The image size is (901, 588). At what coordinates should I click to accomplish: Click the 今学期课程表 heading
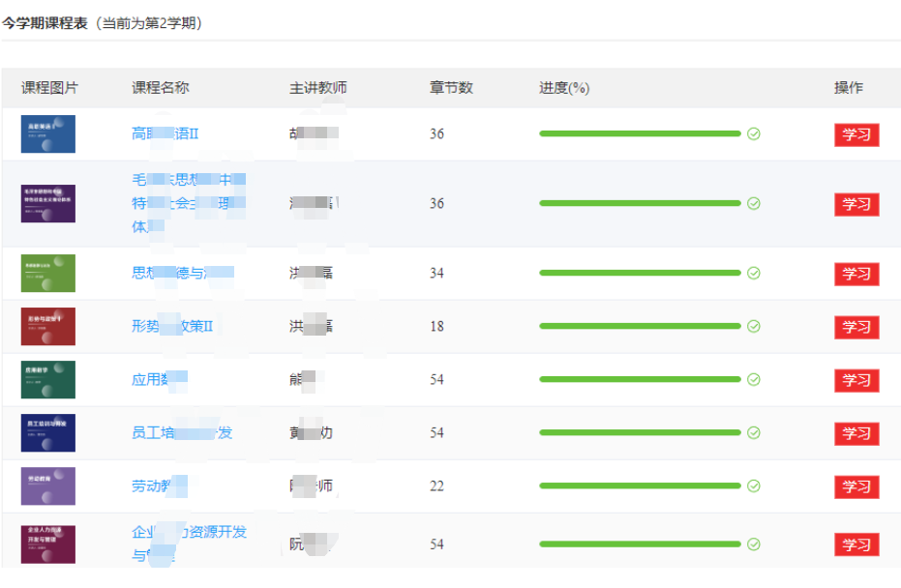coord(45,23)
